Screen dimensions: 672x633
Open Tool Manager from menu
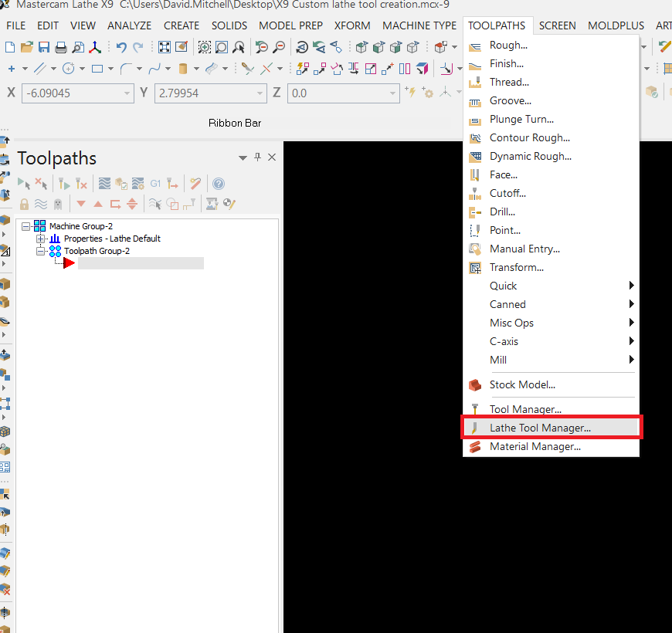(x=551, y=409)
